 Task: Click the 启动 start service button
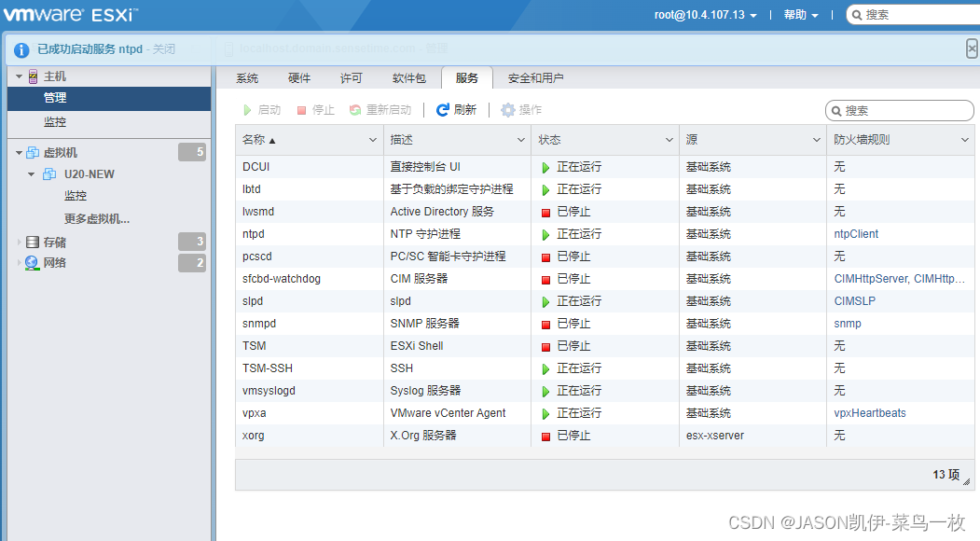(x=263, y=110)
